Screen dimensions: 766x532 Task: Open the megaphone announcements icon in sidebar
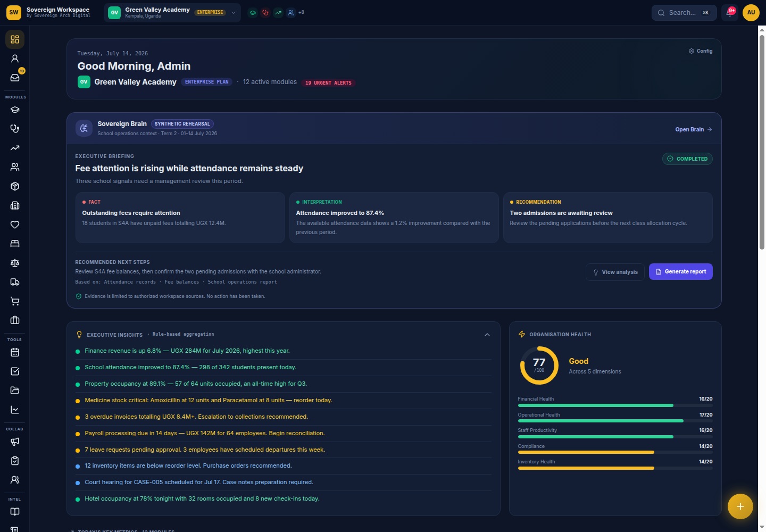click(x=15, y=442)
